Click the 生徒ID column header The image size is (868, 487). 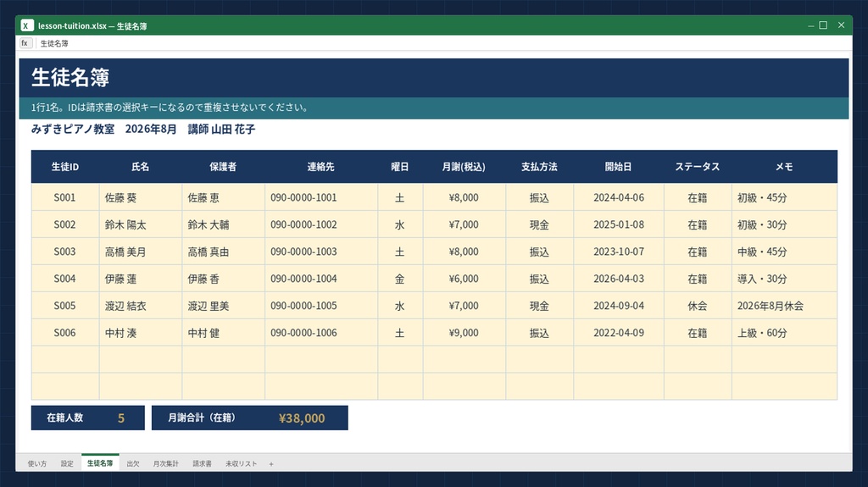[x=65, y=167]
